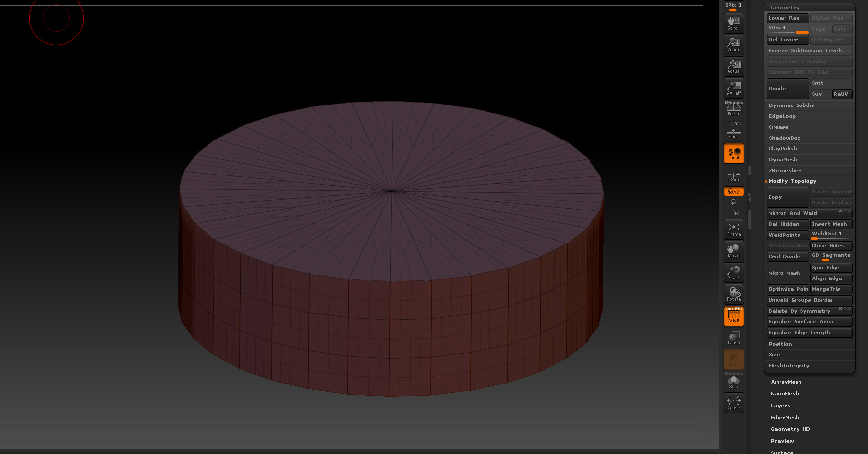The width and height of the screenshot is (868, 454).
Task: Adjust GD Segments slider
Action: click(x=831, y=257)
